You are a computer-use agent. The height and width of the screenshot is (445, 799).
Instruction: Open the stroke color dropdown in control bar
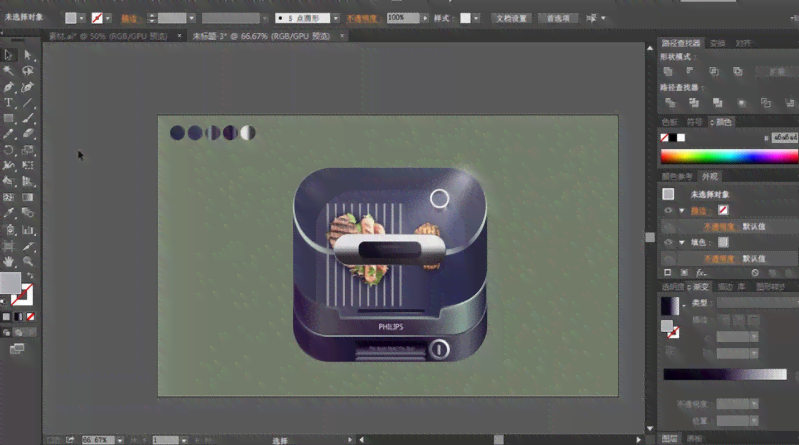[108, 18]
